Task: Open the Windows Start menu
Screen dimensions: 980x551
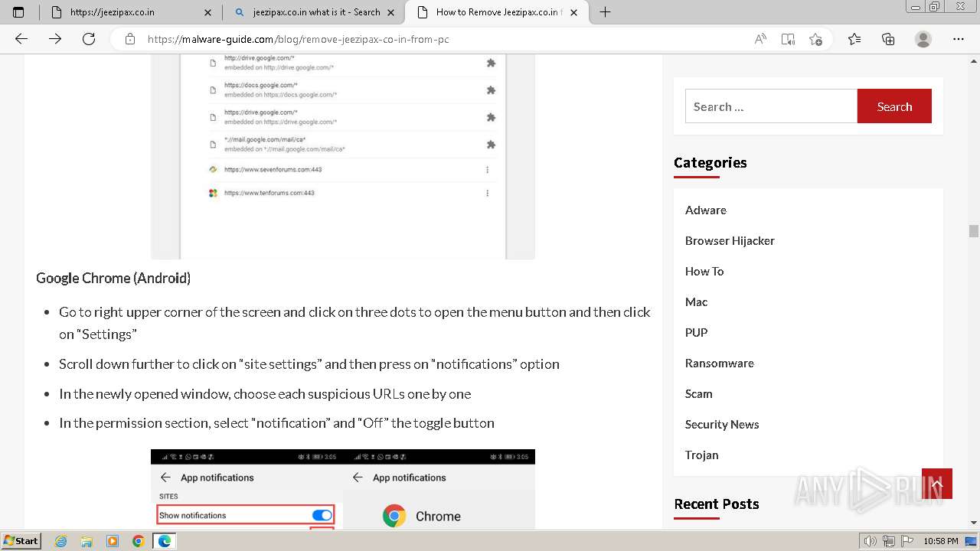Action: click(x=21, y=541)
